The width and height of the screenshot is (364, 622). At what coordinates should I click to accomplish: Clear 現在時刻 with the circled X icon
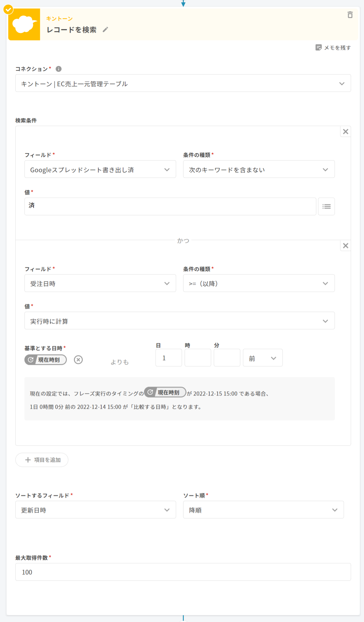(78, 360)
